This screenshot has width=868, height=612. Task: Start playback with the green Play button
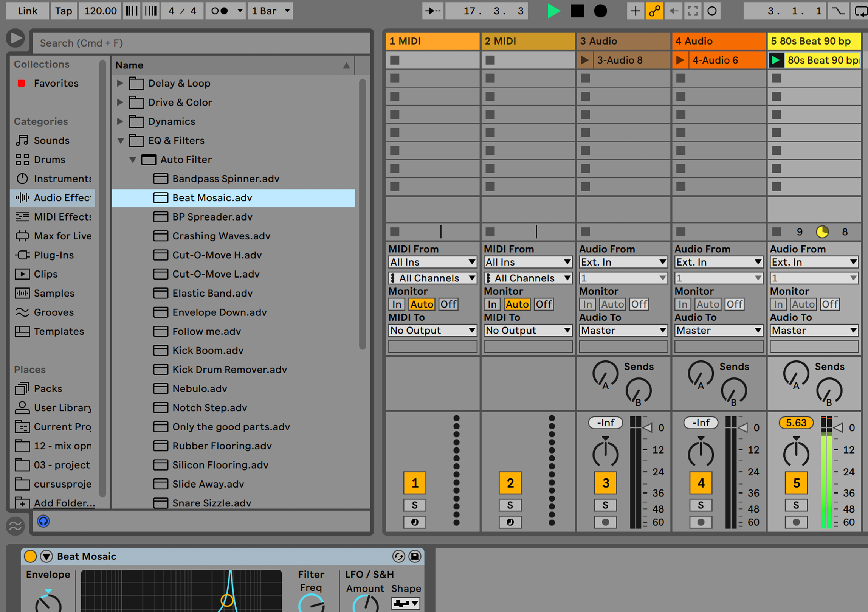[554, 11]
